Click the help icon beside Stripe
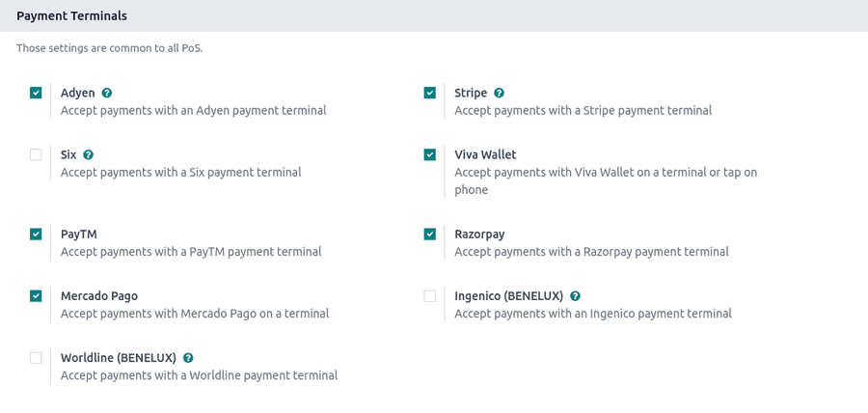Screen dimensions: 868x413 coord(499,94)
